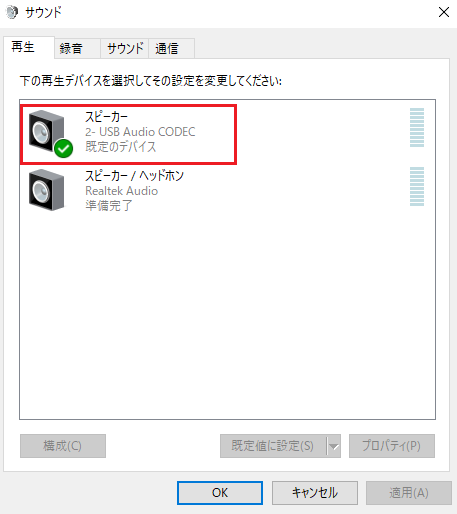Image resolution: width=457 pixels, height=514 pixels.
Task: Click the USB Audio CODEC speaker icon
Action: tap(46, 132)
